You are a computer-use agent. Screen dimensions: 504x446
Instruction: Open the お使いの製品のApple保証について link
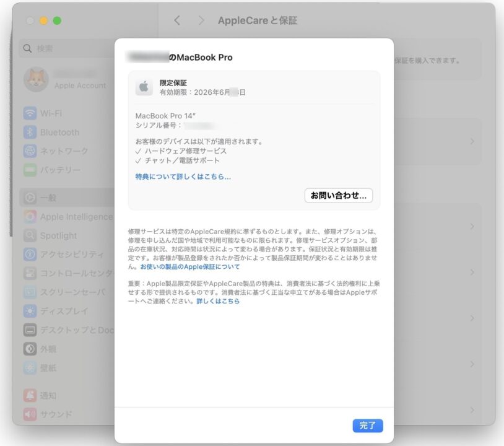[x=190, y=266]
